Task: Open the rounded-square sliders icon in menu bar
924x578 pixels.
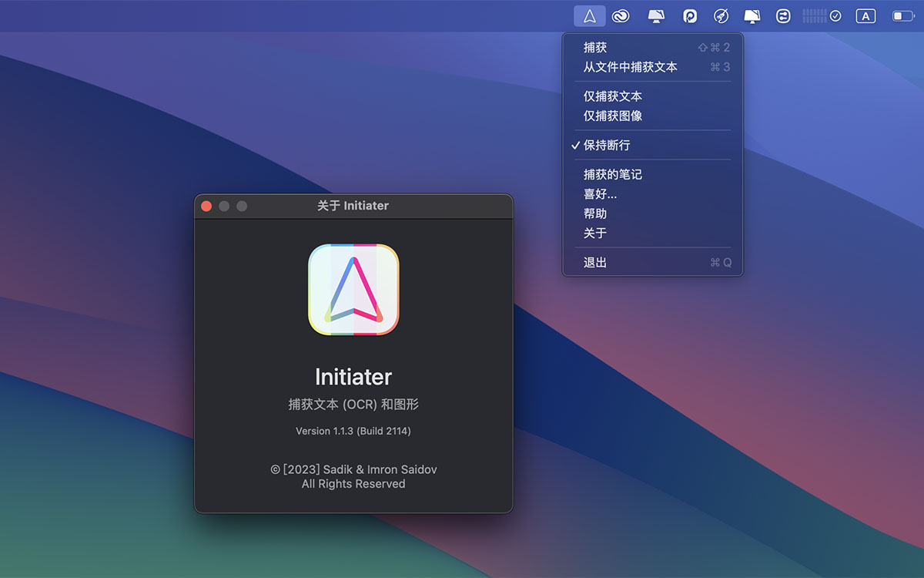Action: pyautogui.click(x=783, y=16)
